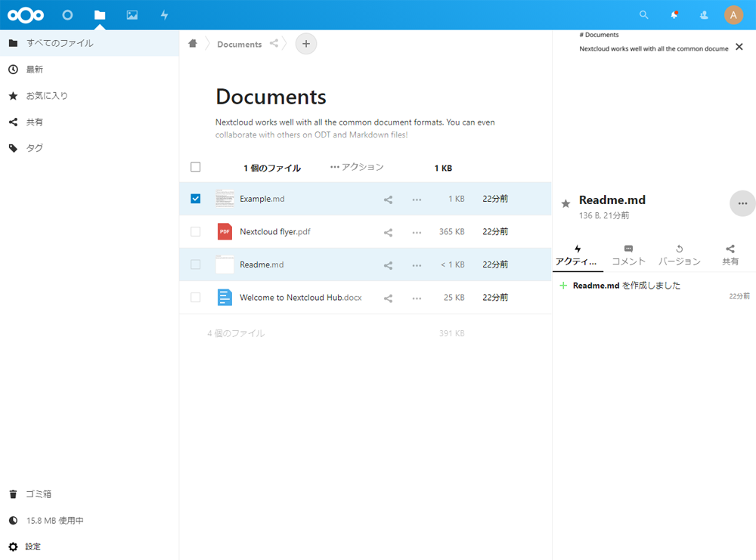This screenshot has height=560, width=756.
Task: Click the 4 個のファイル footer summary
Action: [x=236, y=333]
